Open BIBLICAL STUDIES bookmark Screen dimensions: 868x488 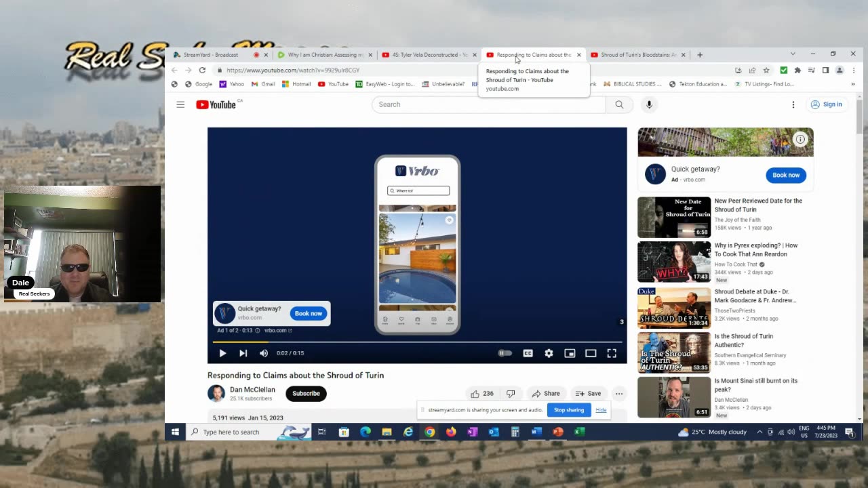click(x=632, y=84)
